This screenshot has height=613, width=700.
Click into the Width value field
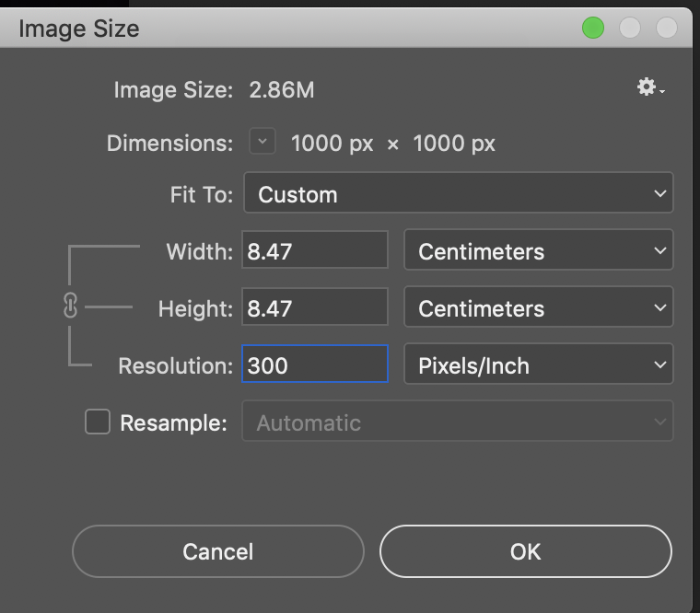coord(314,251)
